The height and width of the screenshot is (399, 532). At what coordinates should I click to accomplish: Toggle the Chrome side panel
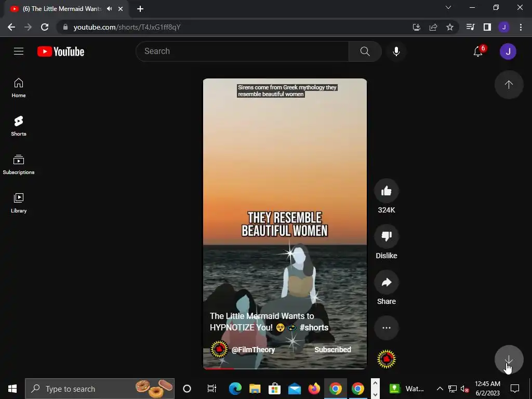487,27
